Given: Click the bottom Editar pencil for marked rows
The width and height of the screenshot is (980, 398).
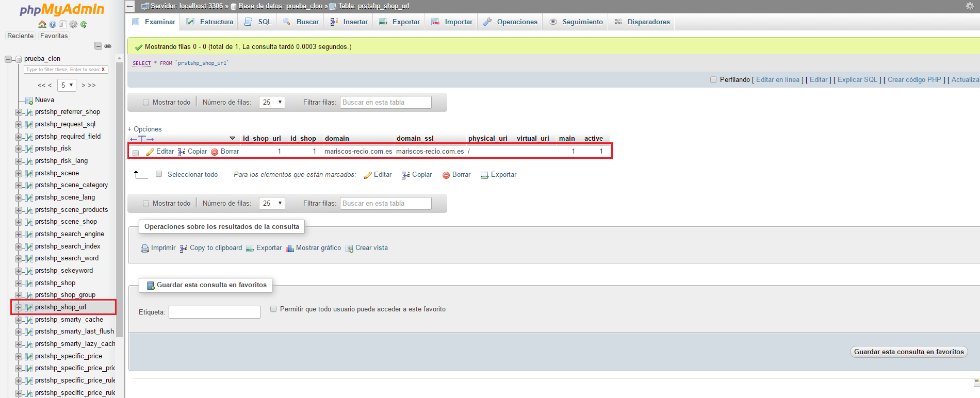Looking at the screenshot, I should click(368, 175).
